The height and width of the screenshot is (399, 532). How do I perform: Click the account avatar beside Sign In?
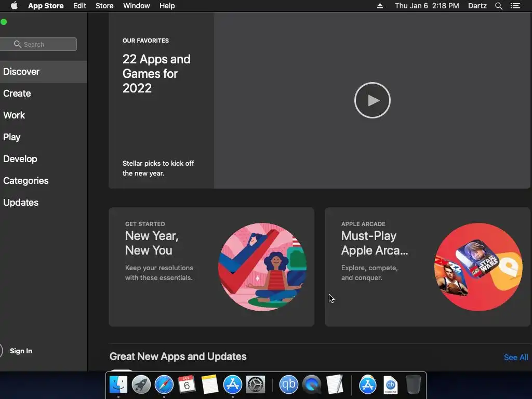(x=1, y=351)
